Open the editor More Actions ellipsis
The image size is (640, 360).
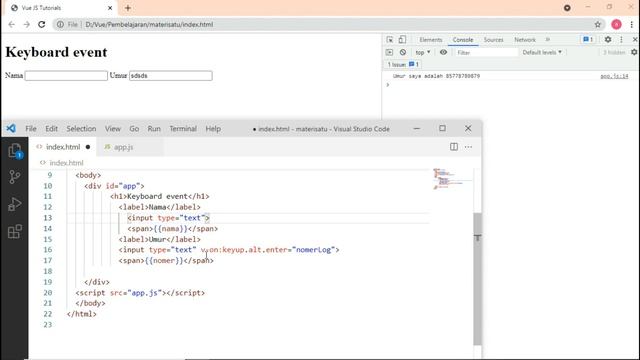point(468,147)
